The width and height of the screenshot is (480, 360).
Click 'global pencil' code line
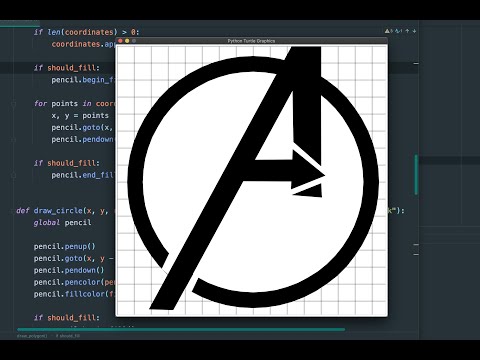(x=62, y=223)
